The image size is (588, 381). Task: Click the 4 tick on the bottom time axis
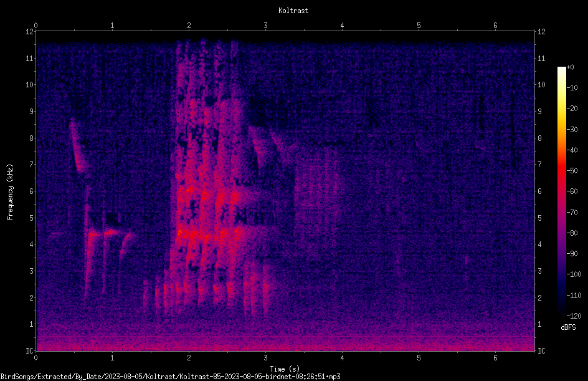pos(342,358)
